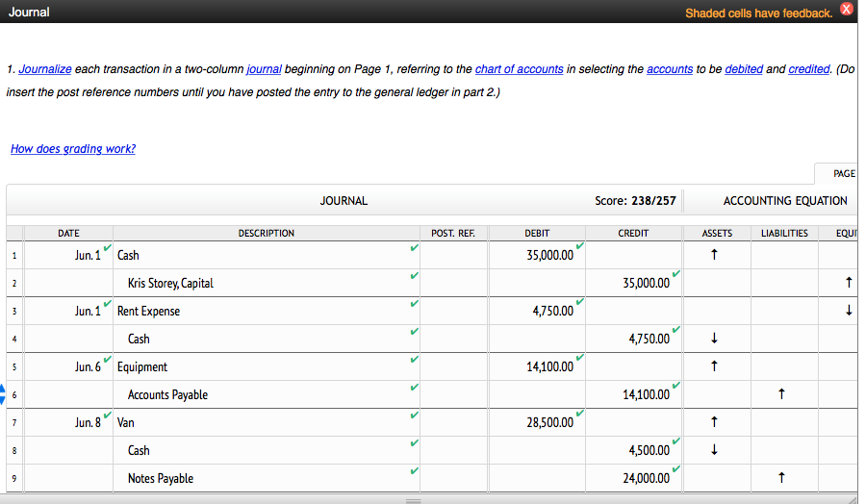
Task: Close the Journal panel with the red X
Action: coord(846,9)
